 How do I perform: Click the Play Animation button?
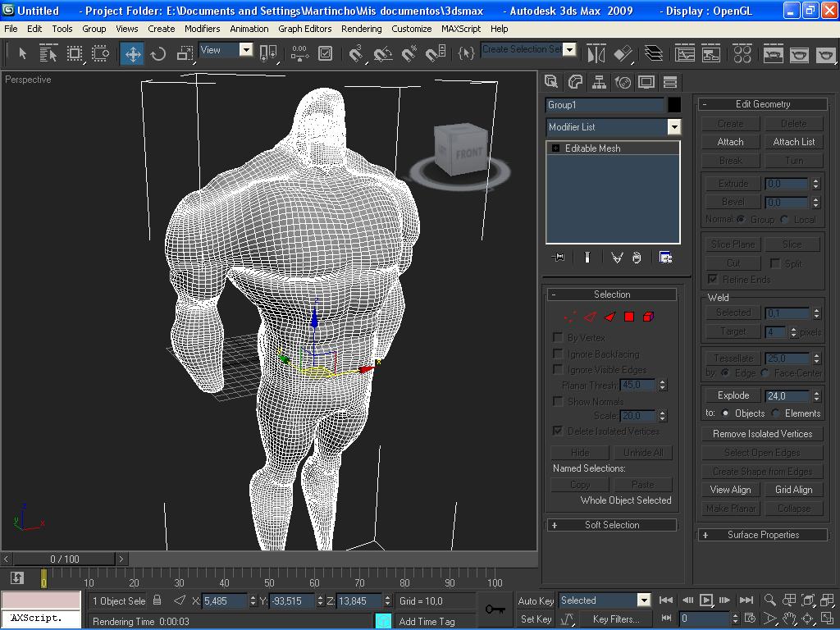(x=706, y=600)
